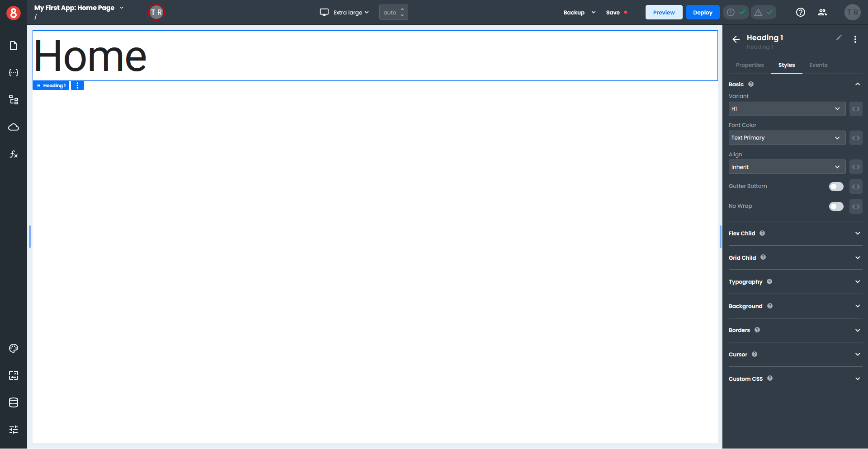The height and width of the screenshot is (449, 868).
Task: Switch to the Events tab
Action: click(x=818, y=65)
